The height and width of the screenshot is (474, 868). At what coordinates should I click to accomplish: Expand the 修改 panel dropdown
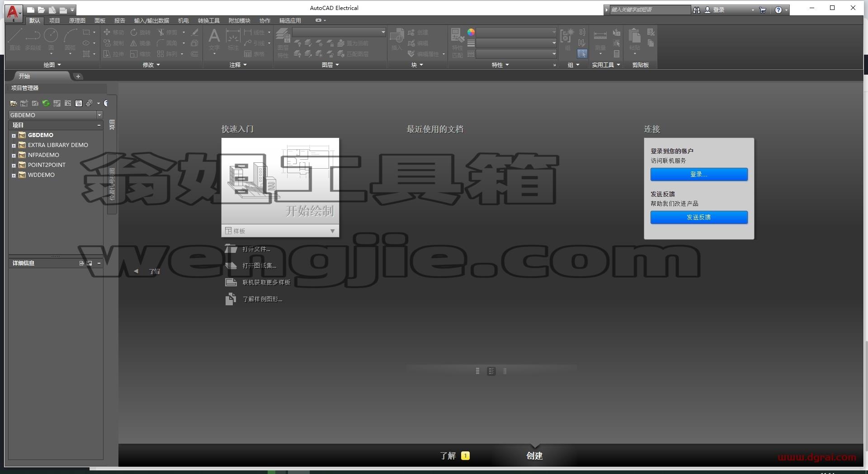[151, 65]
